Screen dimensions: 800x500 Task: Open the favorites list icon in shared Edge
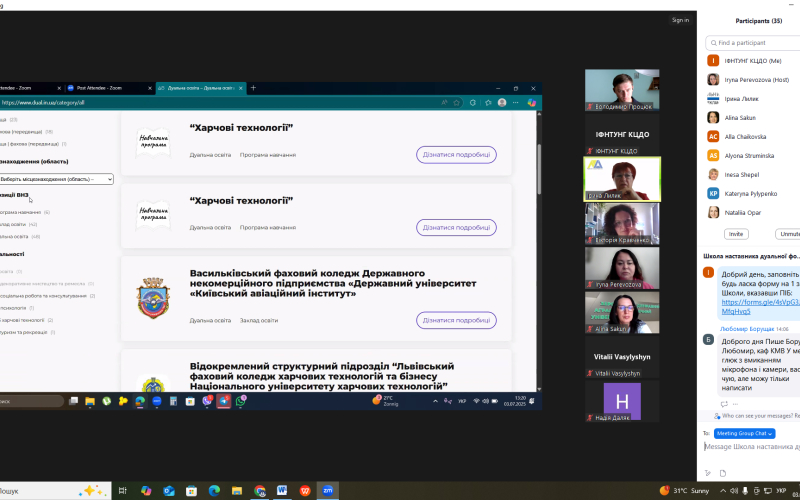[488, 103]
